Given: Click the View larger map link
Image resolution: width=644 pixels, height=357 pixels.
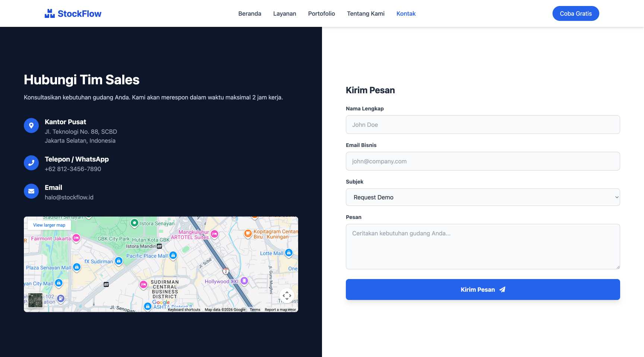Looking at the screenshot, I should pos(49,225).
